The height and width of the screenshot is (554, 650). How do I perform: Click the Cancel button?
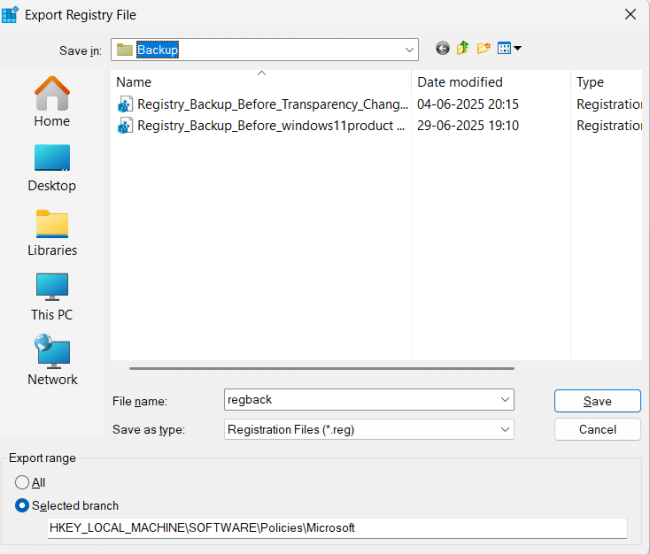click(597, 430)
